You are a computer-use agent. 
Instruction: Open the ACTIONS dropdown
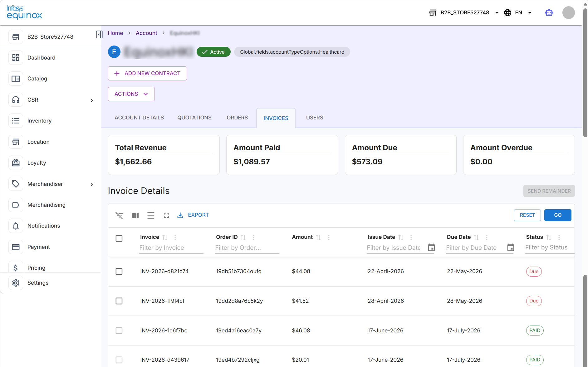pyautogui.click(x=131, y=94)
